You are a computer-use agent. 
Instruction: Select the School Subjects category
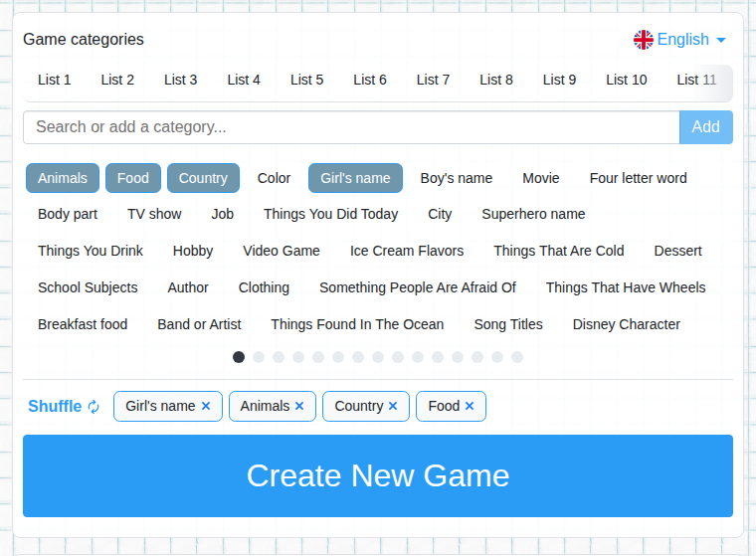coord(88,287)
